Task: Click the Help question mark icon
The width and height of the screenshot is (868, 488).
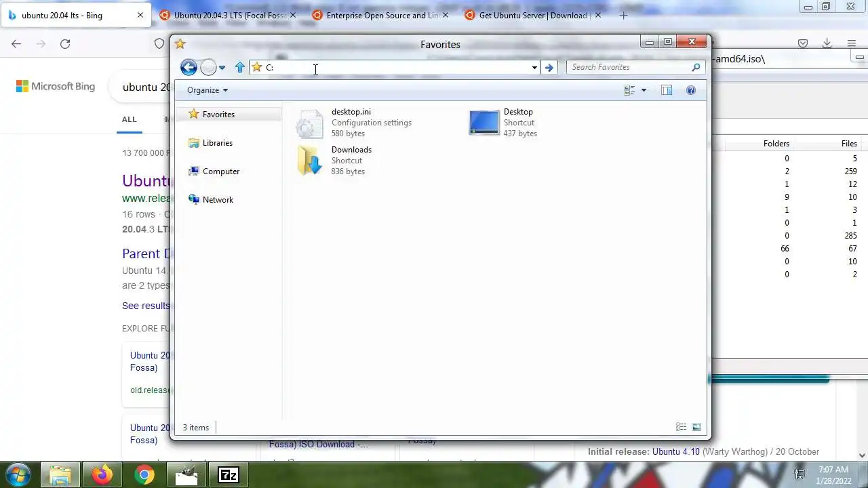Action: click(x=690, y=90)
